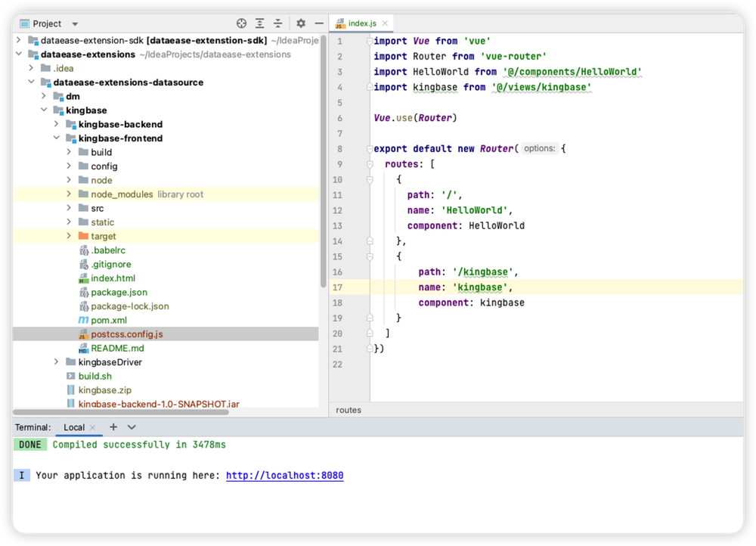756x546 pixels.
Task: Expand the config folder
Action: coord(69,166)
